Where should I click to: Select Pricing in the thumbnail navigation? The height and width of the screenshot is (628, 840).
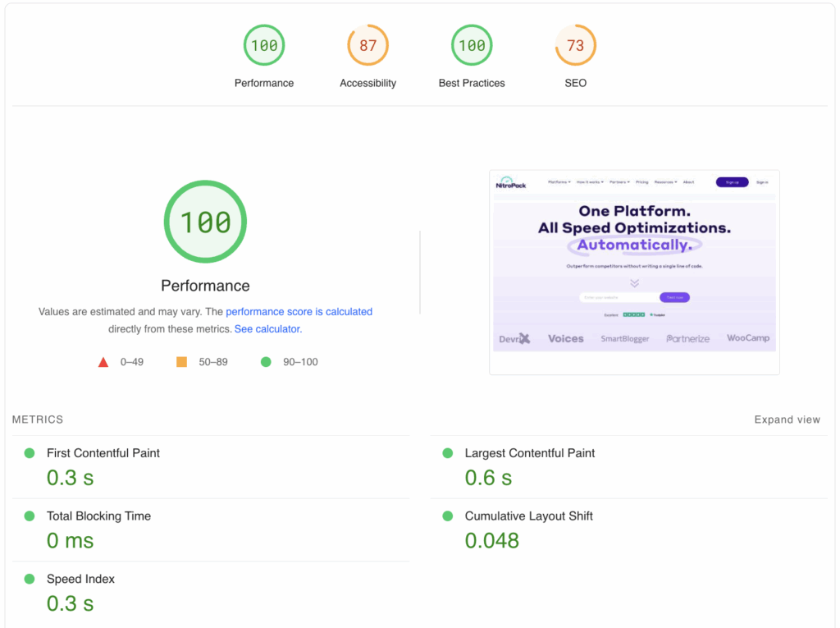642,181
